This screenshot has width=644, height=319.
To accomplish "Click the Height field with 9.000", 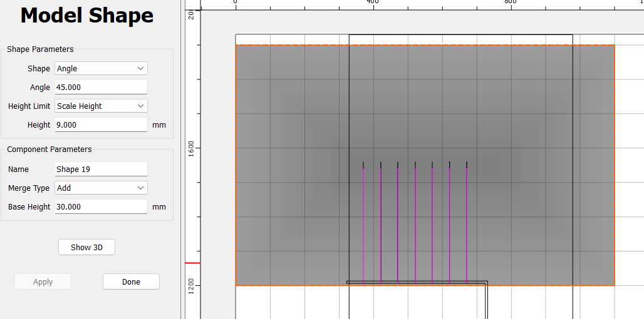I will pos(101,124).
